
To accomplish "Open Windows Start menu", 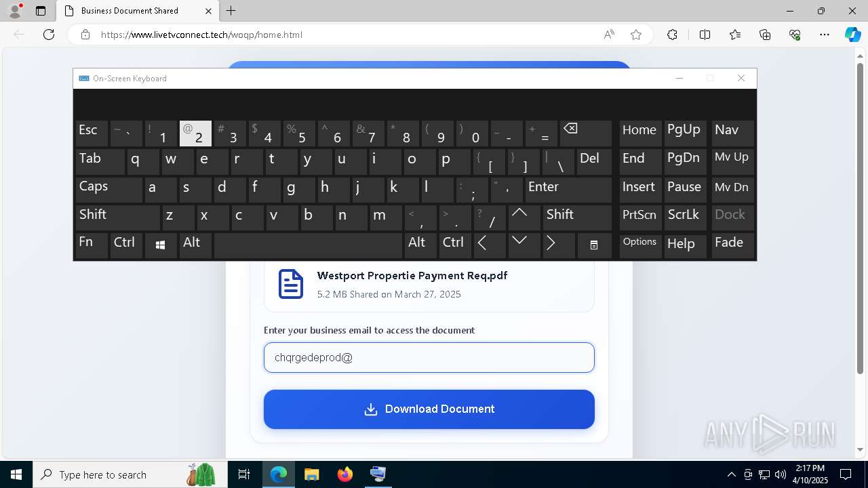I will 16,474.
